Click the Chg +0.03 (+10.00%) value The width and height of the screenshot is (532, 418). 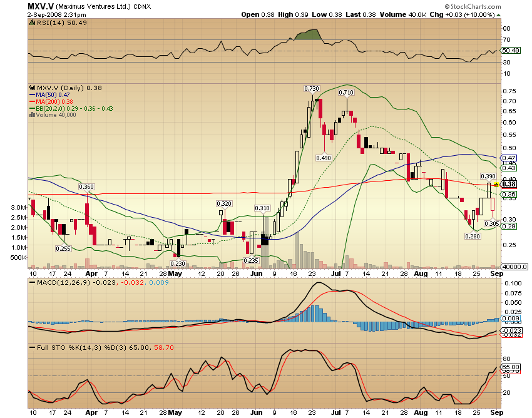[462, 14]
